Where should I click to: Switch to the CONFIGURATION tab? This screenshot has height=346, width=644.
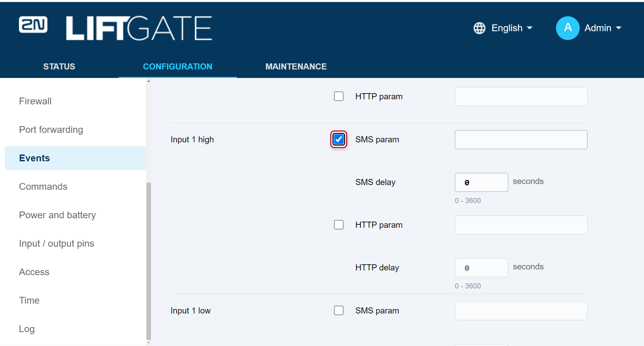[177, 67]
